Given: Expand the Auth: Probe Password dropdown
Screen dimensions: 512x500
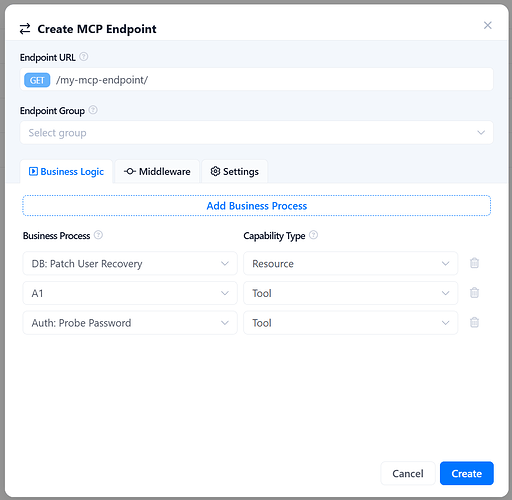Looking at the screenshot, I should pyautogui.click(x=130, y=323).
